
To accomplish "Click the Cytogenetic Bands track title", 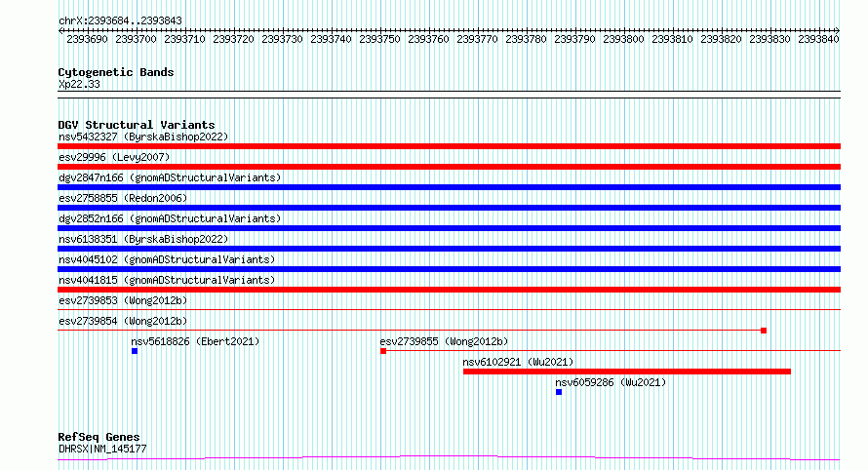I will pyautogui.click(x=116, y=72).
